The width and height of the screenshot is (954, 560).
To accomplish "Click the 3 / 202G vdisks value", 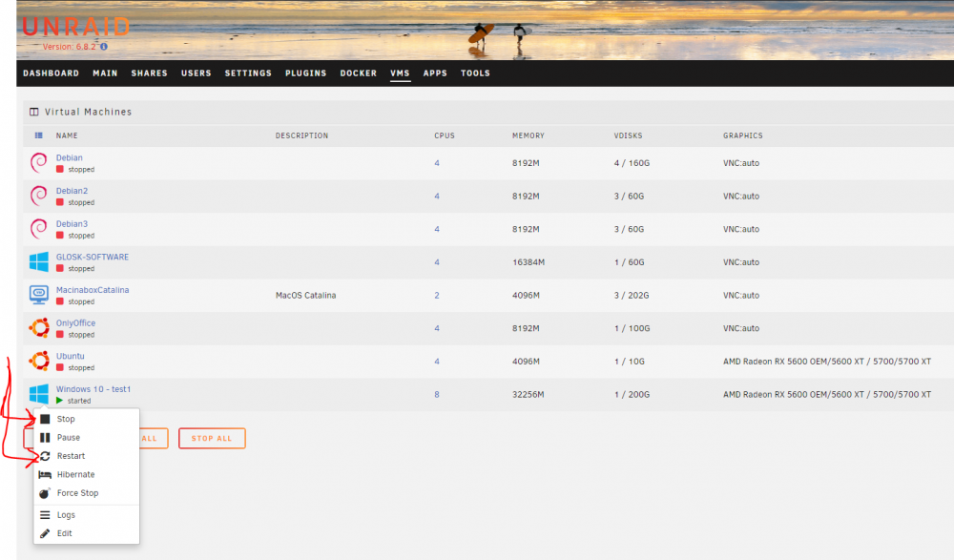I will 632,295.
